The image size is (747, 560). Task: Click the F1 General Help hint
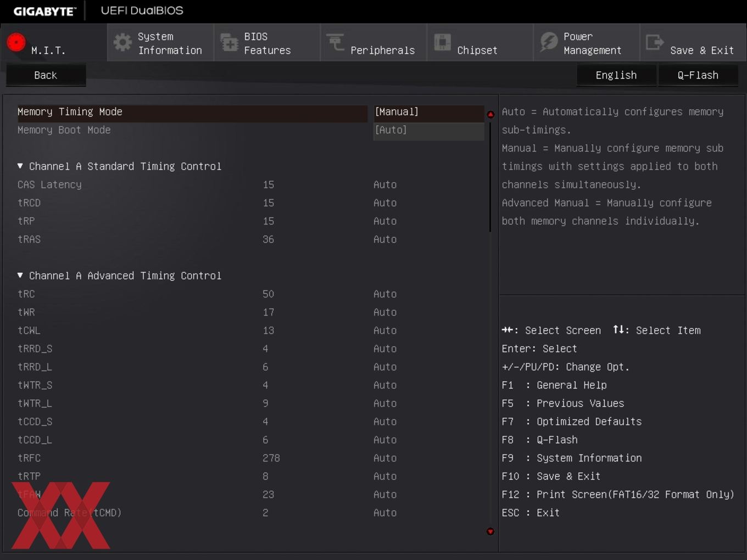click(x=554, y=385)
